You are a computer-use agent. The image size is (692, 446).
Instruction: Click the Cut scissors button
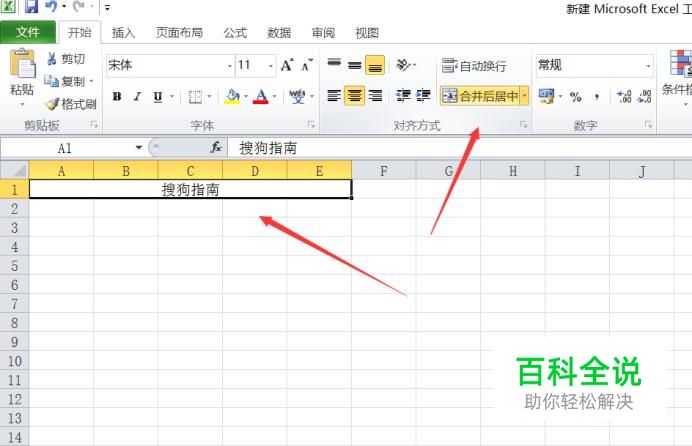[x=65, y=59]
